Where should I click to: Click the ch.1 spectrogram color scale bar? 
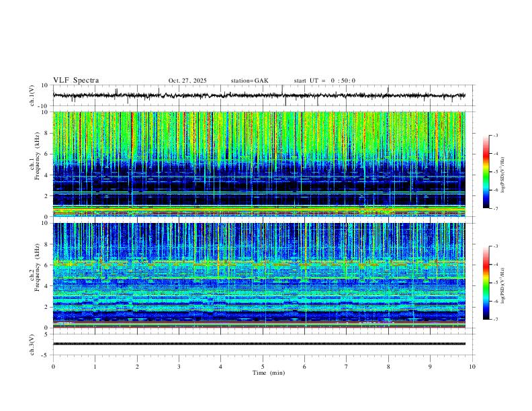coord(486,172)
